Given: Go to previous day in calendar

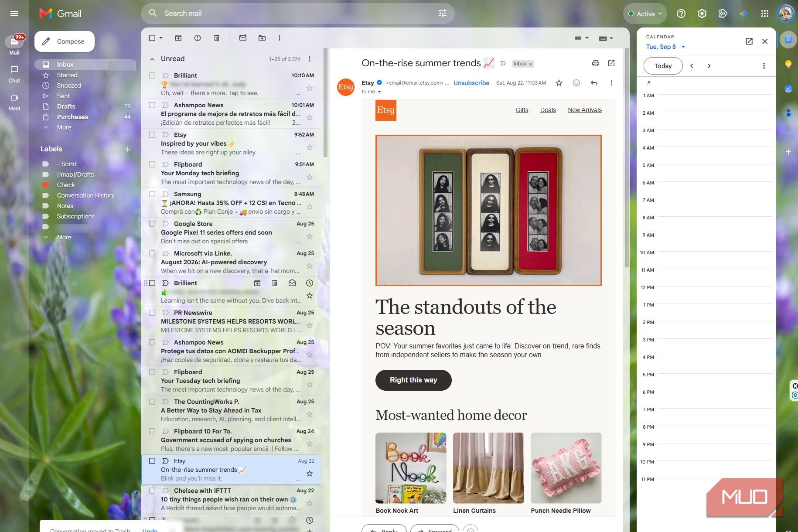Looking at the screenshot, I should tap(692, 66).
